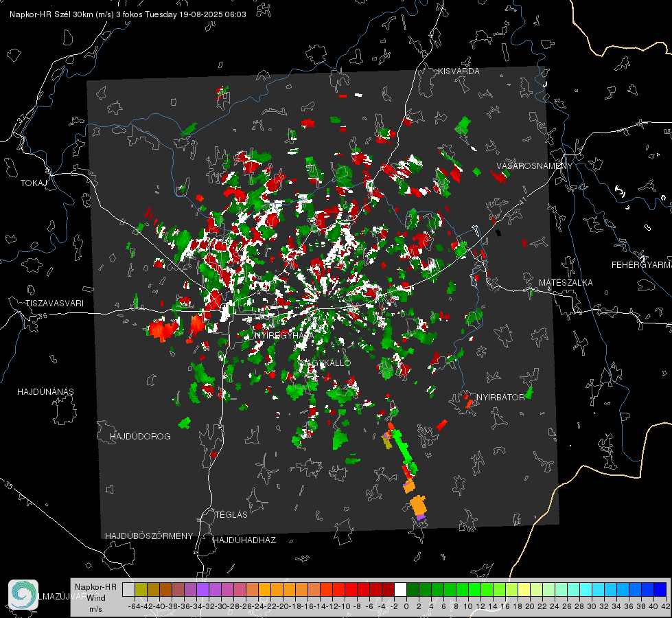
Task: Click the HAJDÚHADHÁZ label
Action: (244, 540)
